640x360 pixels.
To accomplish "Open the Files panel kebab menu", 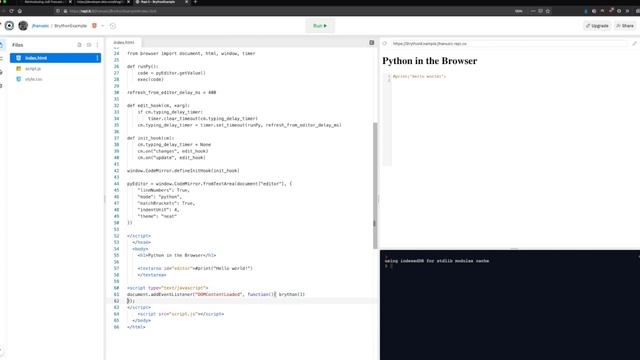I will (x=97, y=45).
